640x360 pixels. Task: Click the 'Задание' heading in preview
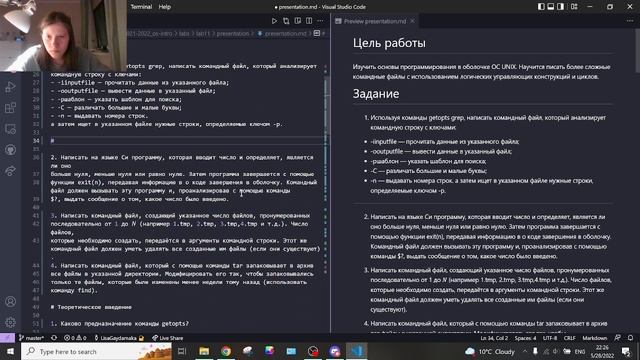376,94
